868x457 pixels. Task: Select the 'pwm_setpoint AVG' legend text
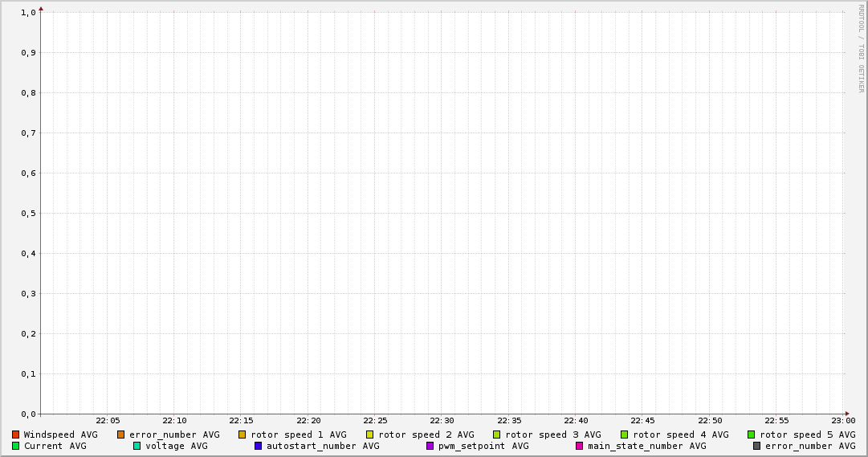pyautogui.click(x=483, y=447)
